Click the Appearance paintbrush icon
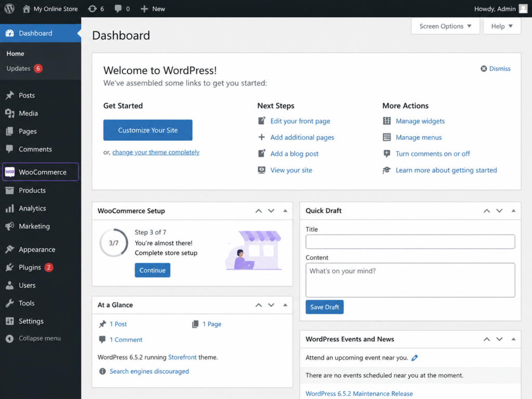 click(x=9, y=249)
